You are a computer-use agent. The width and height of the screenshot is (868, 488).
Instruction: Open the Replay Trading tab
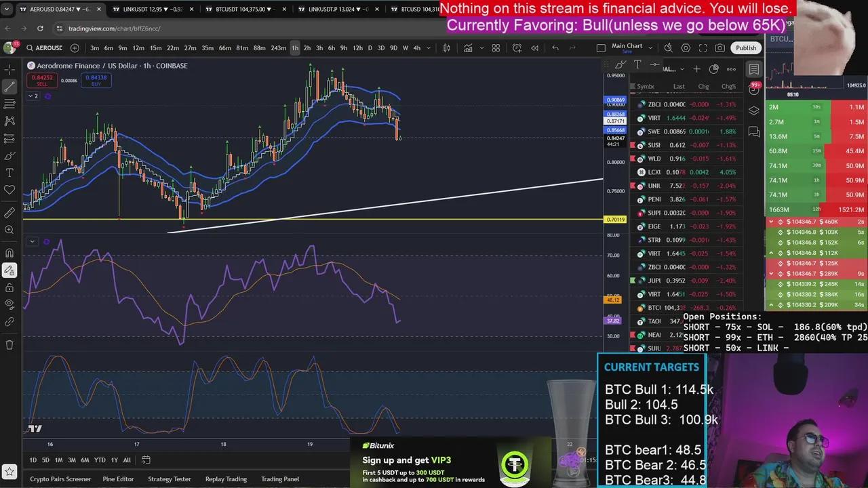tap(226, 479)
